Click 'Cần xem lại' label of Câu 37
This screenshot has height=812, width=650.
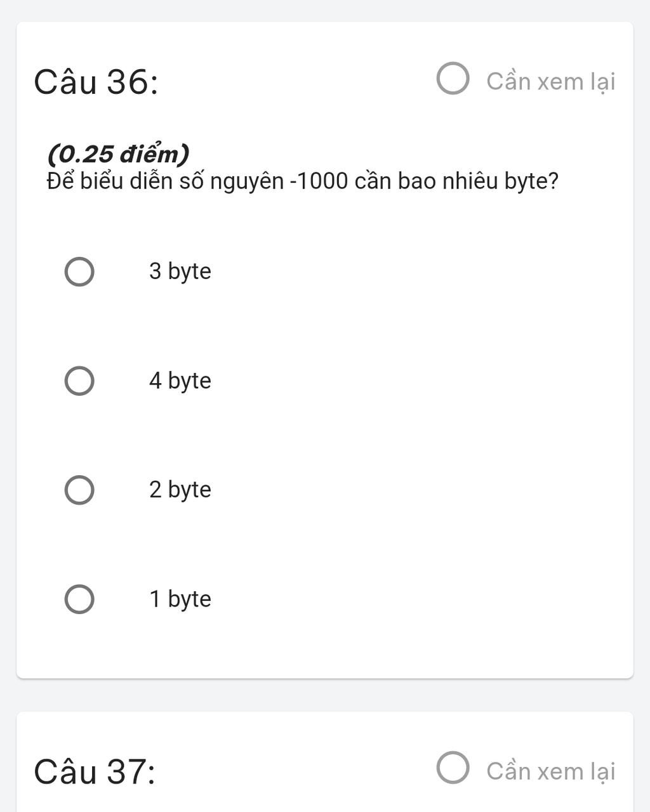point(551,771)
